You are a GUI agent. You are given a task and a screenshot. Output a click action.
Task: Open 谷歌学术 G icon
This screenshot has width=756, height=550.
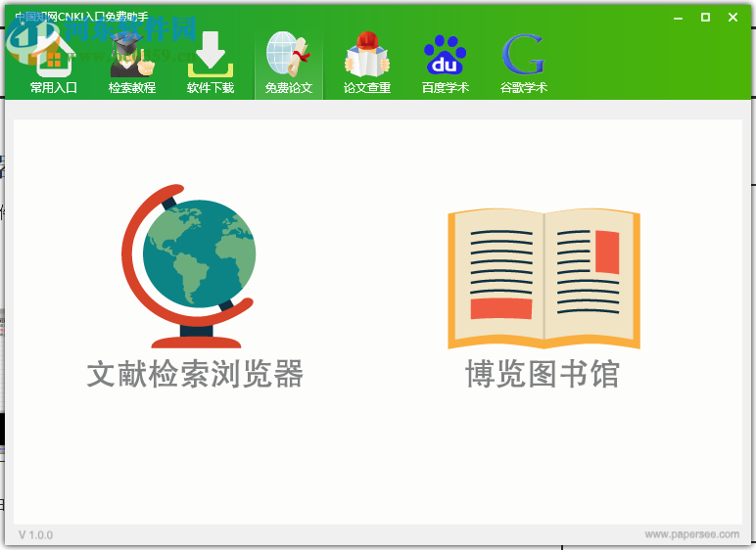[524, 54]
